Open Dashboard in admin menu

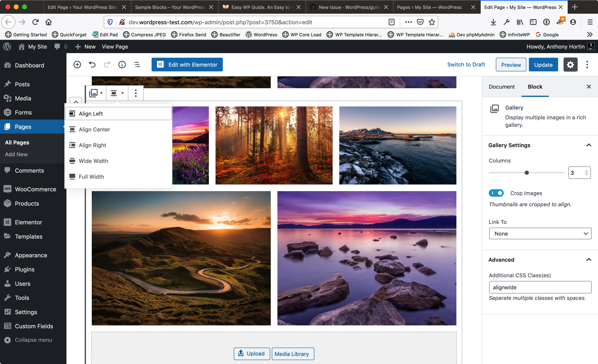(x=30, y=65)
